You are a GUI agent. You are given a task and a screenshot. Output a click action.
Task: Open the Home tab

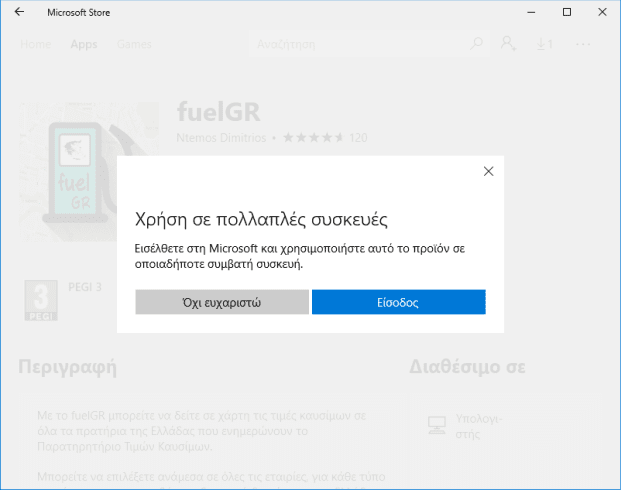click(x=36, y=44)
